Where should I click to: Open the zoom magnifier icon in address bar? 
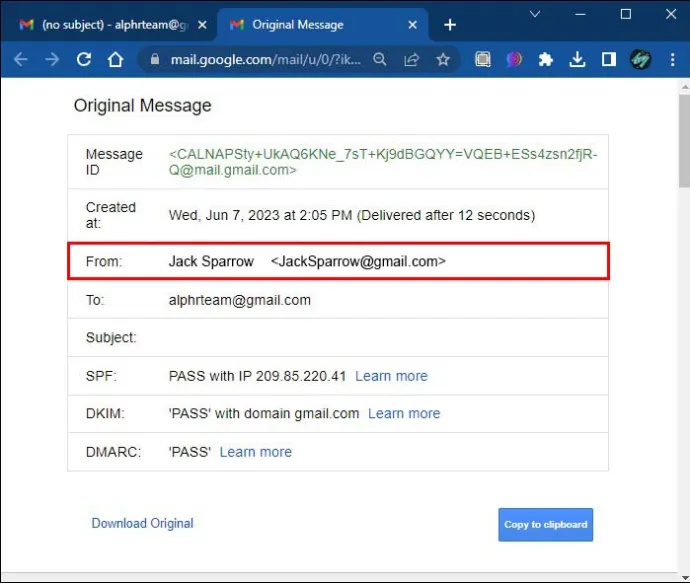click(x=379, y=59)
